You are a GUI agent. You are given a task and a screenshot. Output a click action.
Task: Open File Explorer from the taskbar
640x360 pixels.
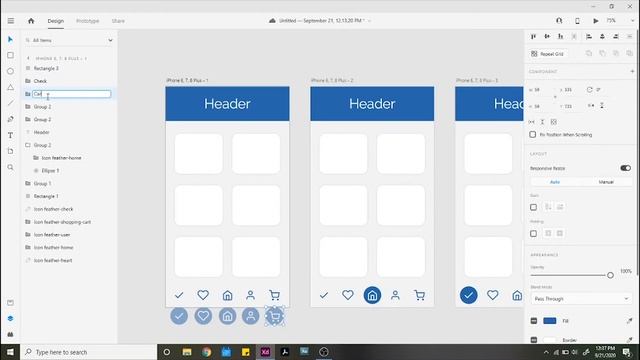187,352
